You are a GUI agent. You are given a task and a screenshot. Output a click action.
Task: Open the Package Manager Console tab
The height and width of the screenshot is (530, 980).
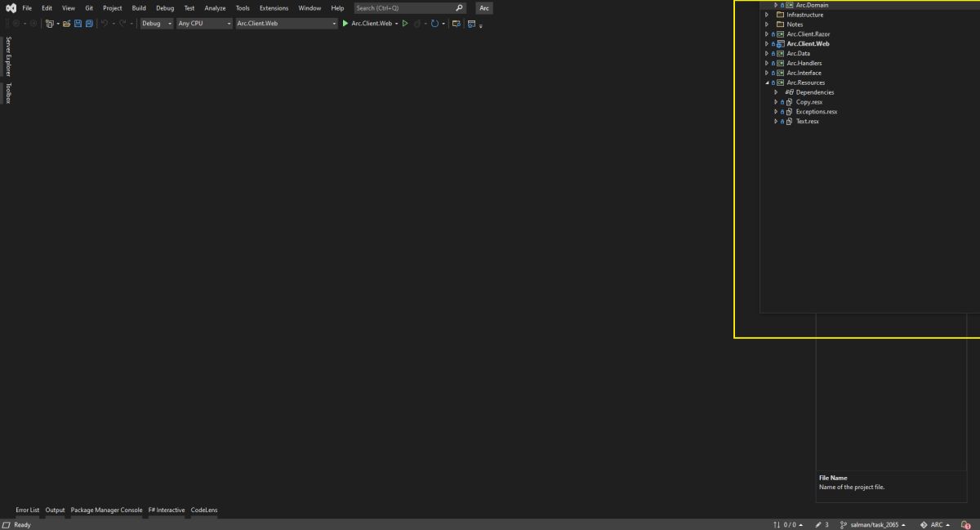coord(106,510)
